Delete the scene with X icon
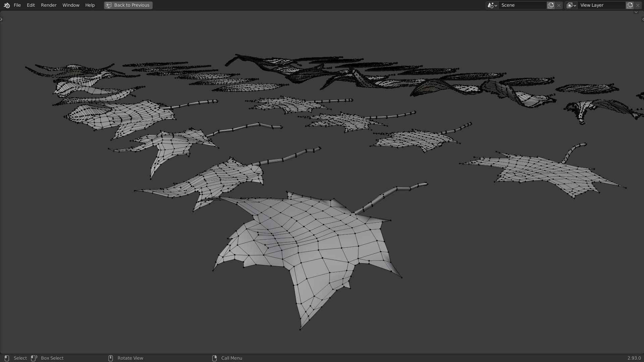This screenshot has width=644, height=362. tap(559, 5)
